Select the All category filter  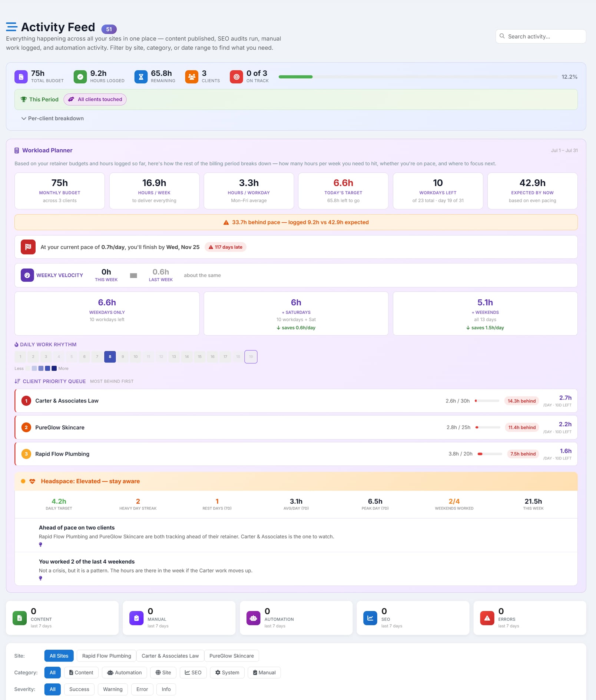53,672
